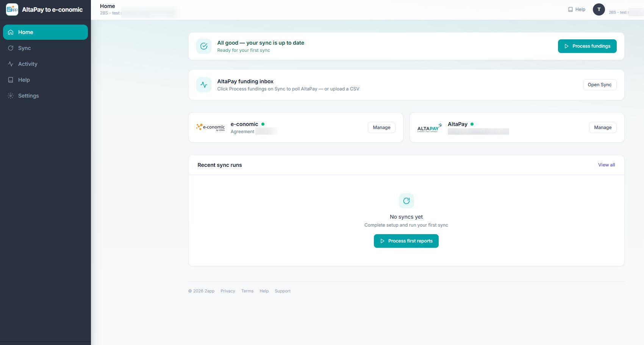The image size is (644, 345).
Task: Click the 2app logo icon
Action: tap(12, 9)
